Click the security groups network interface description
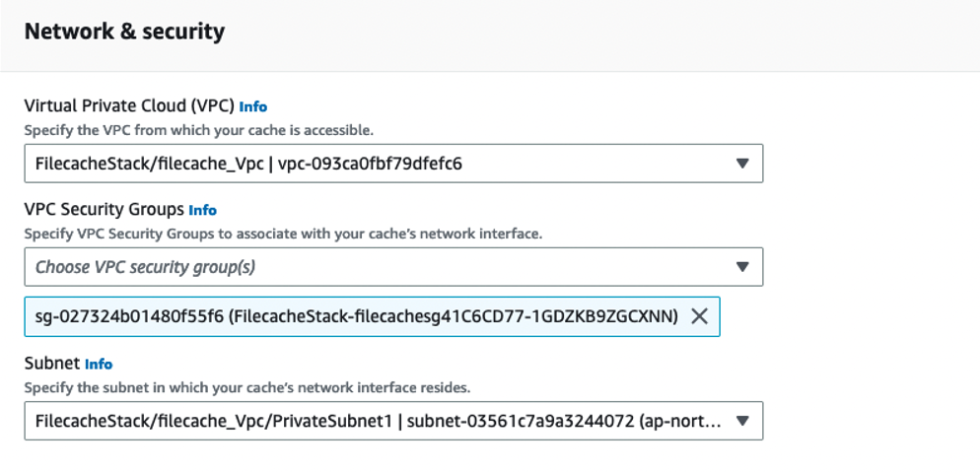Screen dimensions: 980x473 tap(283, 234)
